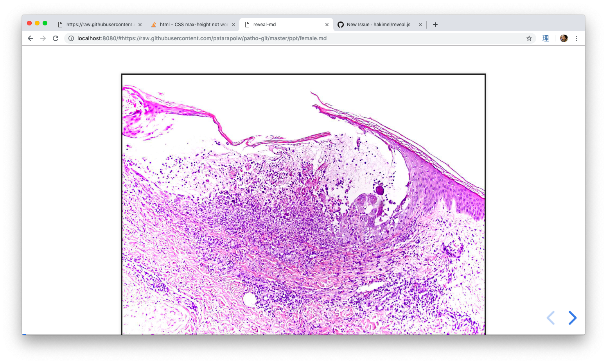Reload the current page
607x364 pixels.
click(x=56, y=38)
